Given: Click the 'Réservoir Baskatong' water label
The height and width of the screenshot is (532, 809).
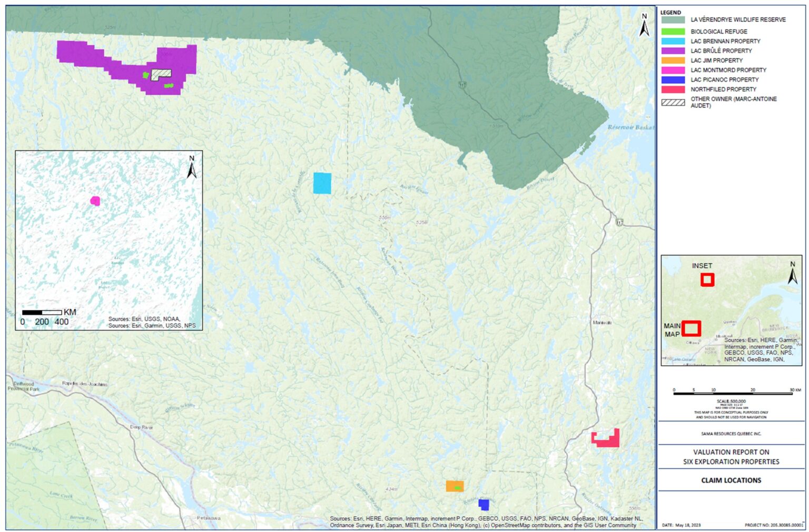Looking at the screenshot, I should point(630,127).
